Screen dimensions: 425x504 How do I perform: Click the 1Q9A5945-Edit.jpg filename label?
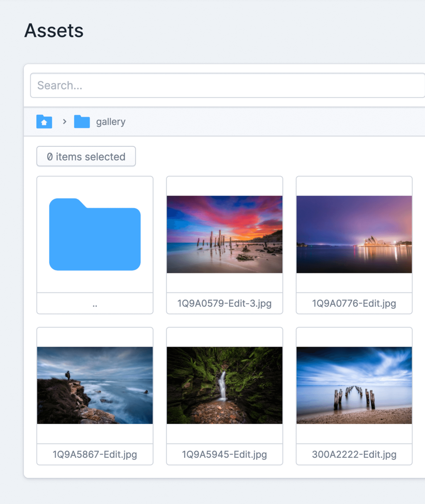click(x=224, y=455)
